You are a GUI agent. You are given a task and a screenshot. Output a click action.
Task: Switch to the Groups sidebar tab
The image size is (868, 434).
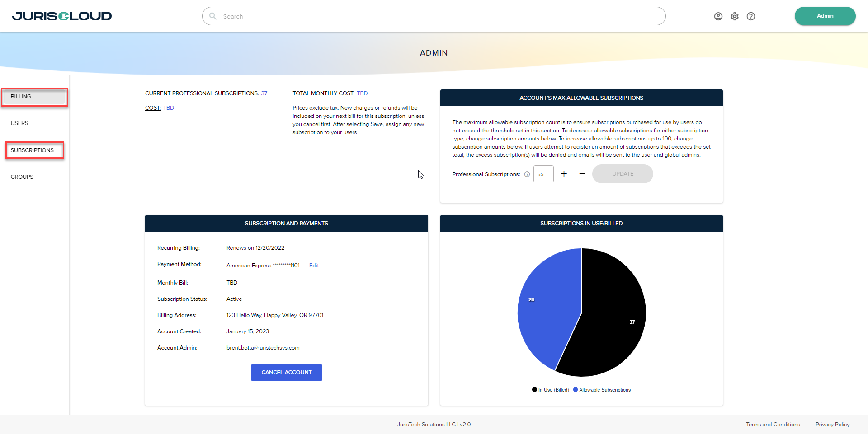pos(22,177)
